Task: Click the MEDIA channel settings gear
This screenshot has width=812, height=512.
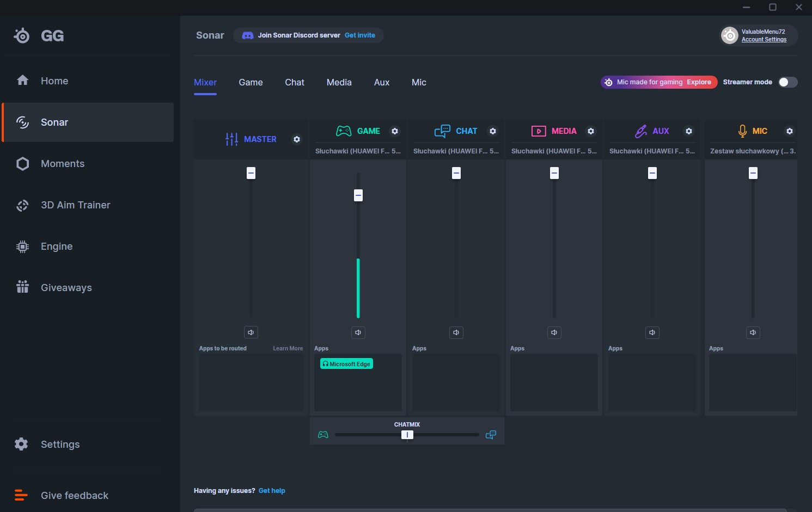Action: 591,131
